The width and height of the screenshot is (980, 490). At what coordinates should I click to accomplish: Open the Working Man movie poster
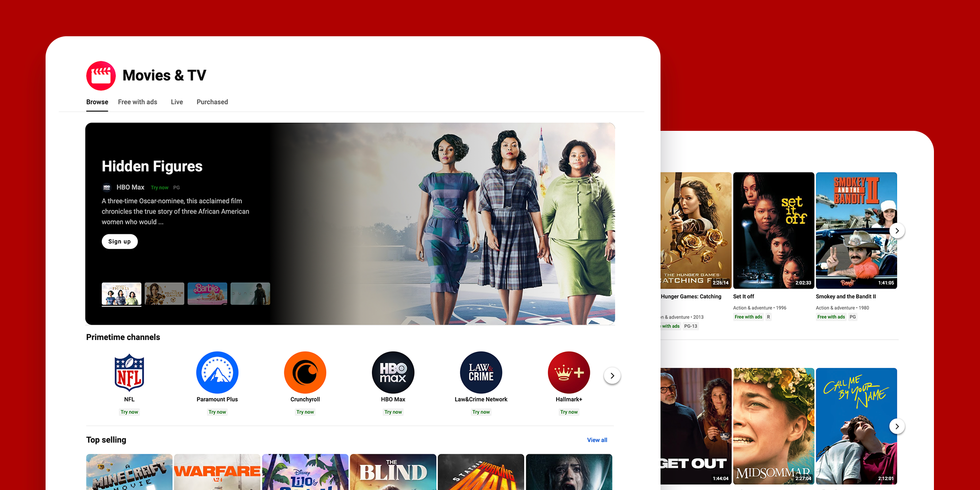point(481,472)
